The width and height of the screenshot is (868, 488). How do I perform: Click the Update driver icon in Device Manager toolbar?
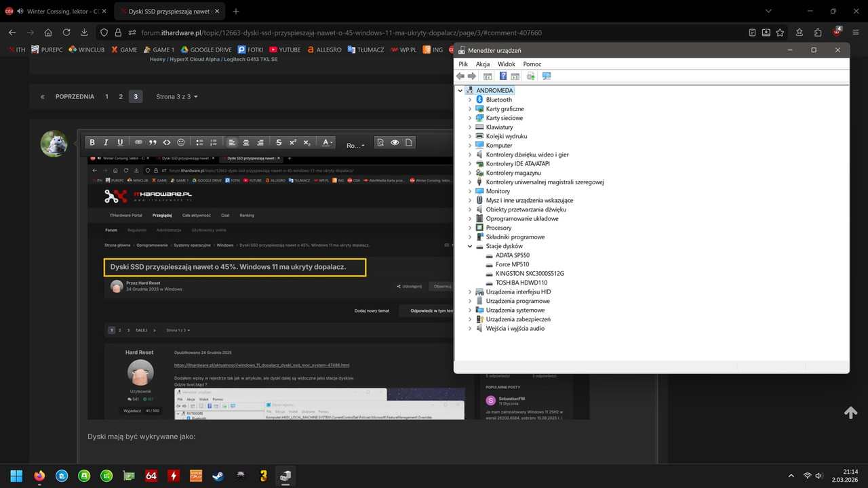pyautogui.click(x=531, y=76)
